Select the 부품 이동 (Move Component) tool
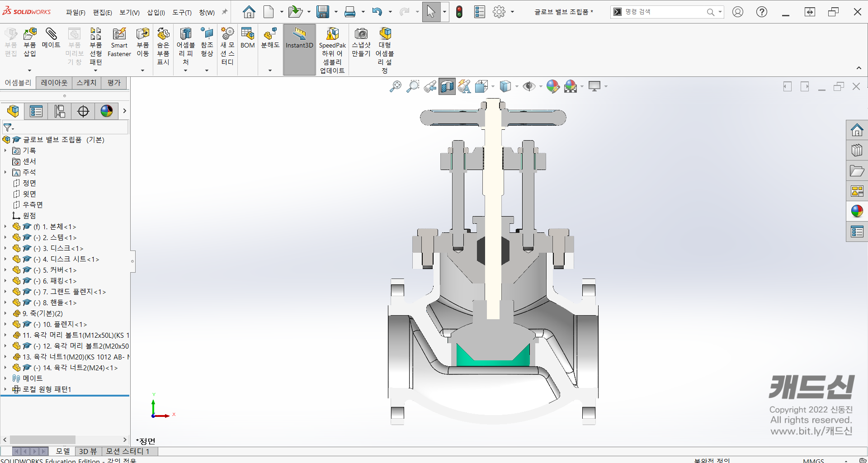This screenshot has height=463, width=868. point(143,34)
